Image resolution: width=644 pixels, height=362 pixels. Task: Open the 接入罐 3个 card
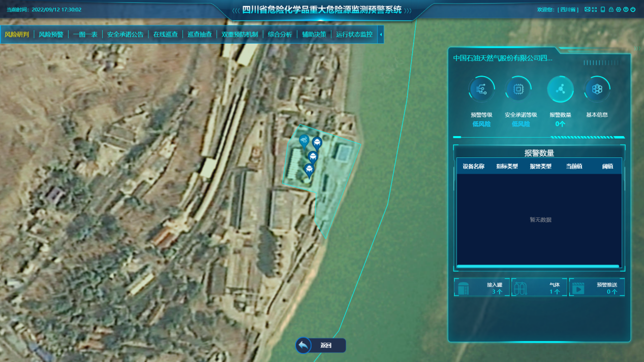pos(482,288)
